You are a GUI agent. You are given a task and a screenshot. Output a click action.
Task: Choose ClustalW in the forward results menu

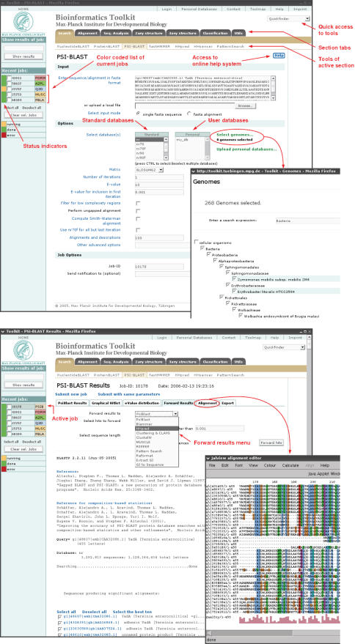pos(156,437)
